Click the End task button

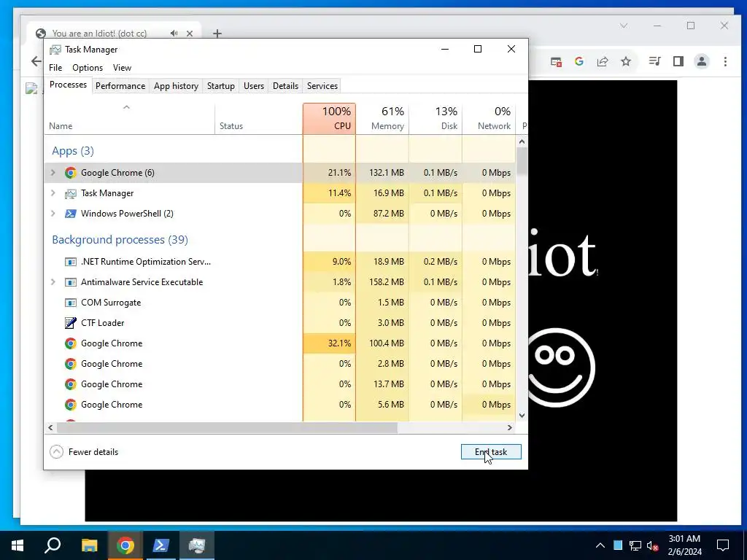click(491, 452)
